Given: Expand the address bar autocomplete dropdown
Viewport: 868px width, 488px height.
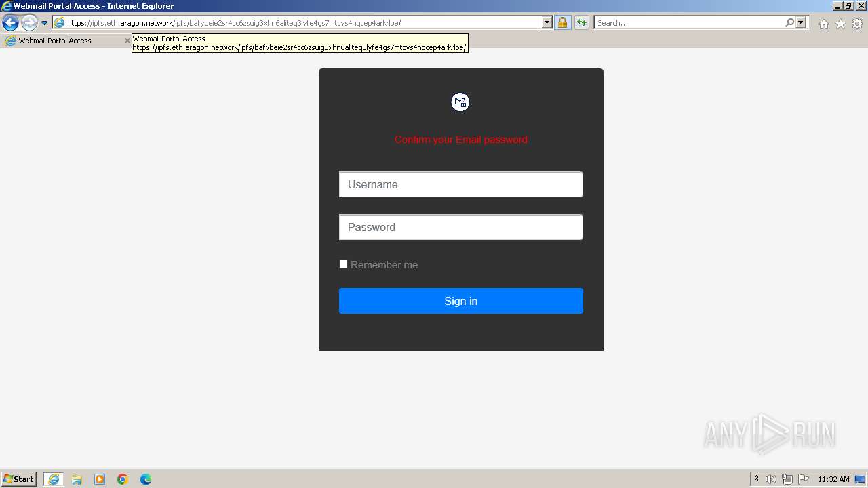Looking at the screenshot, I should click(x=547, y=23).
